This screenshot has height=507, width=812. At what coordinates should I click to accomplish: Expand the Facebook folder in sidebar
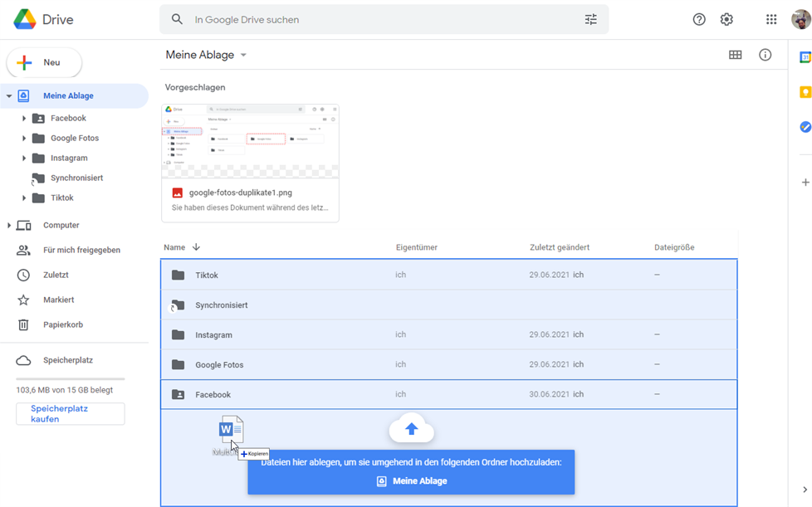point(24,119)
